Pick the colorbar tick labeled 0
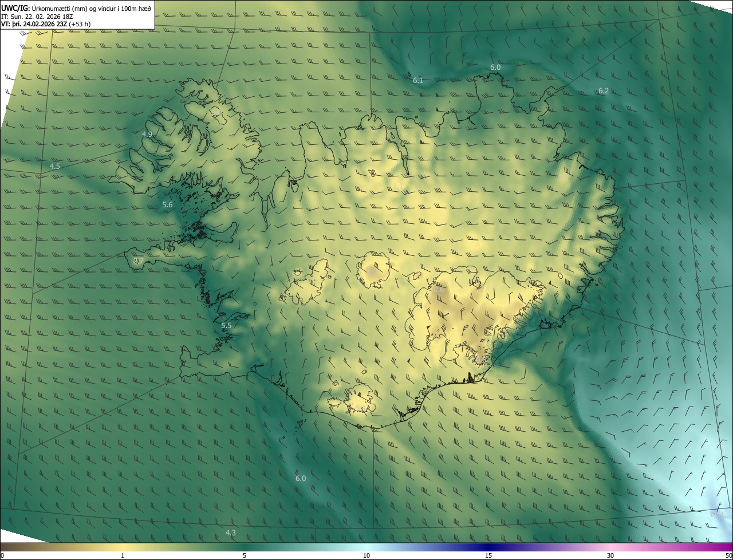Screen dimensions: 733x560 click(x=2, y=555)
